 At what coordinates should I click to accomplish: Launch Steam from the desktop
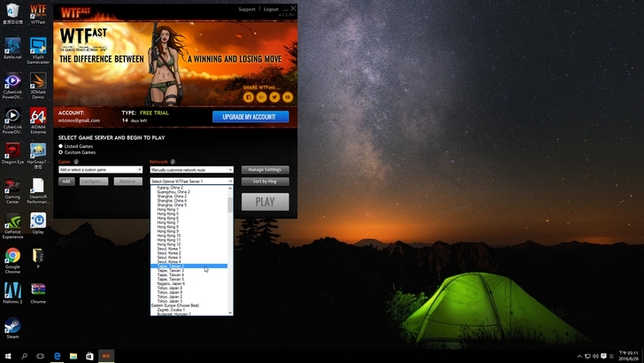12,328
